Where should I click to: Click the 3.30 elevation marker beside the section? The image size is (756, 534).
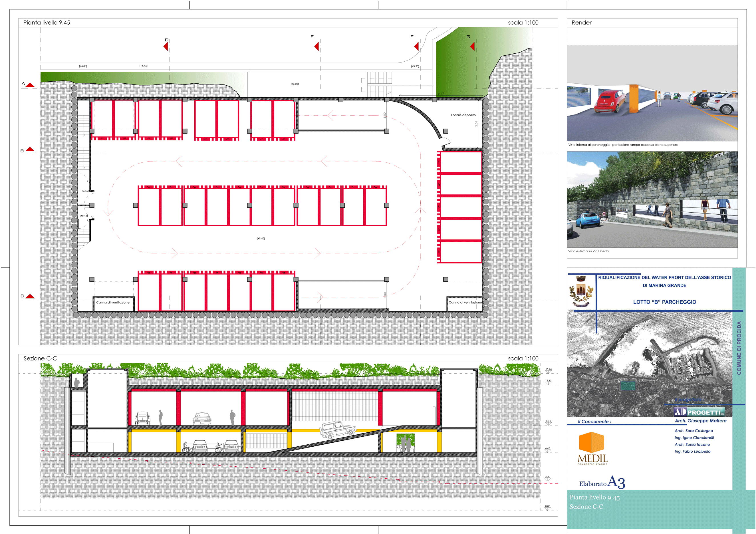pyautogui.click(x=548, y=478)
